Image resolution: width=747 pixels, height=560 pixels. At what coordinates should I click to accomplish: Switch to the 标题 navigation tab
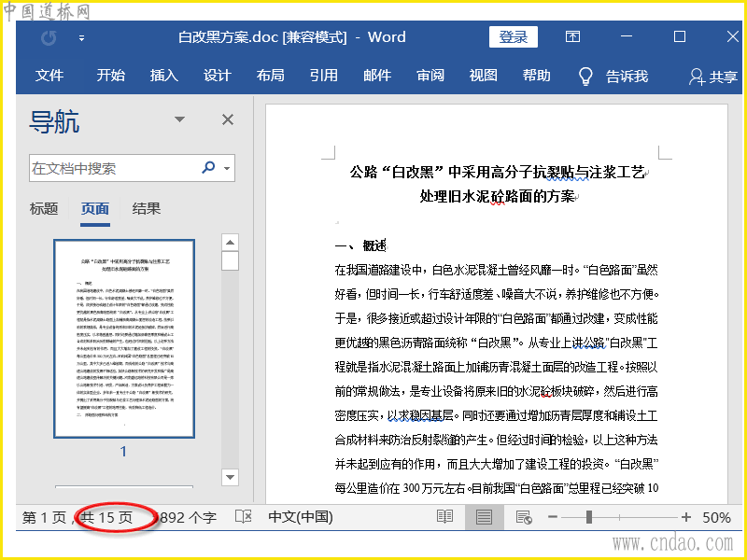point(44,209)
